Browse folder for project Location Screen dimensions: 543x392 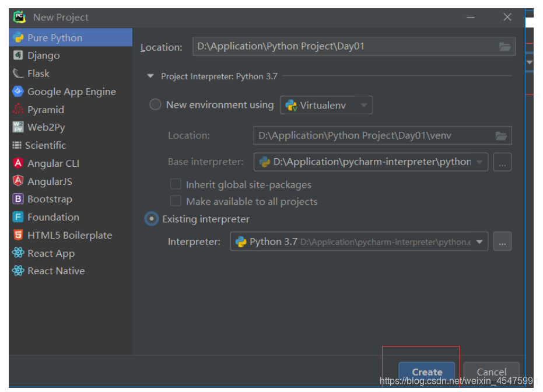505,47
